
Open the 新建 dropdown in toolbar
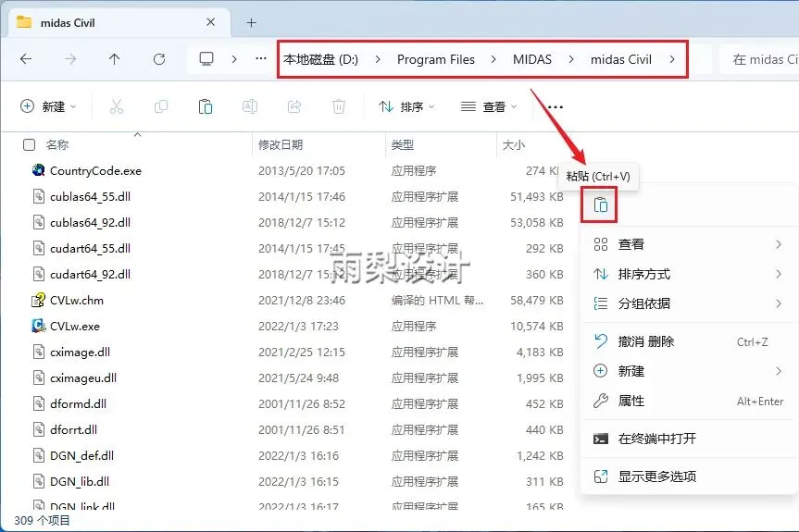click(48, 106)
